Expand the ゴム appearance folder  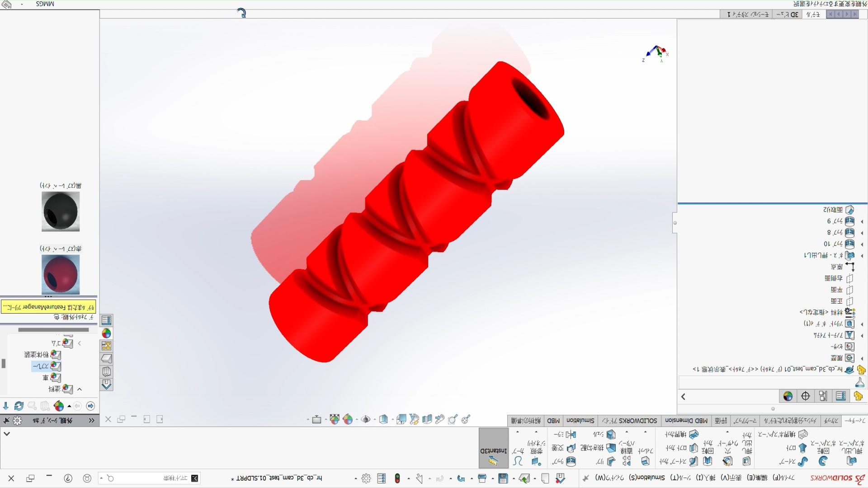80,343
